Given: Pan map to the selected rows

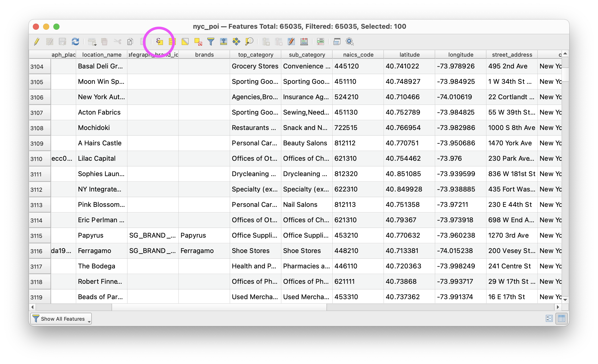Looking at the screenshot, I should (236, 42).
